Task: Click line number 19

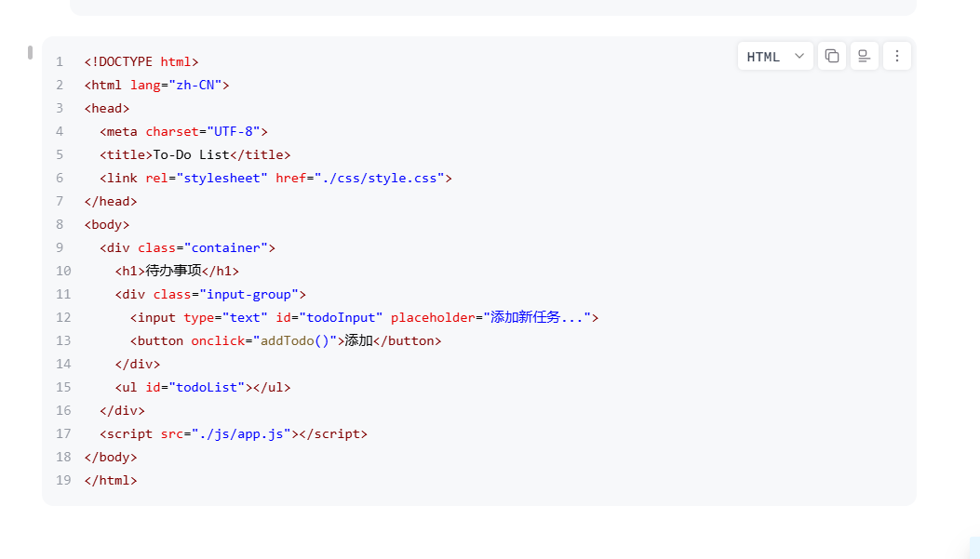Action: tap(63, 480)
